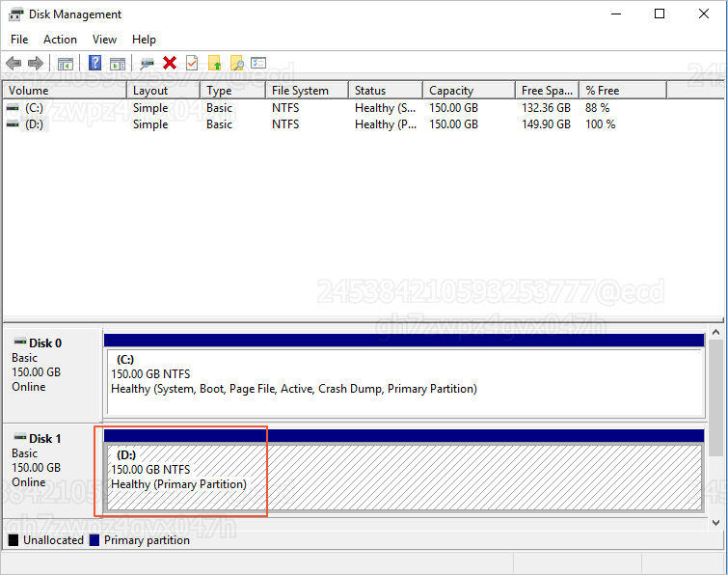The height and width of the screenshot is (575, 728).
Task: Click the 88 % free value
Action: [598, 108]
